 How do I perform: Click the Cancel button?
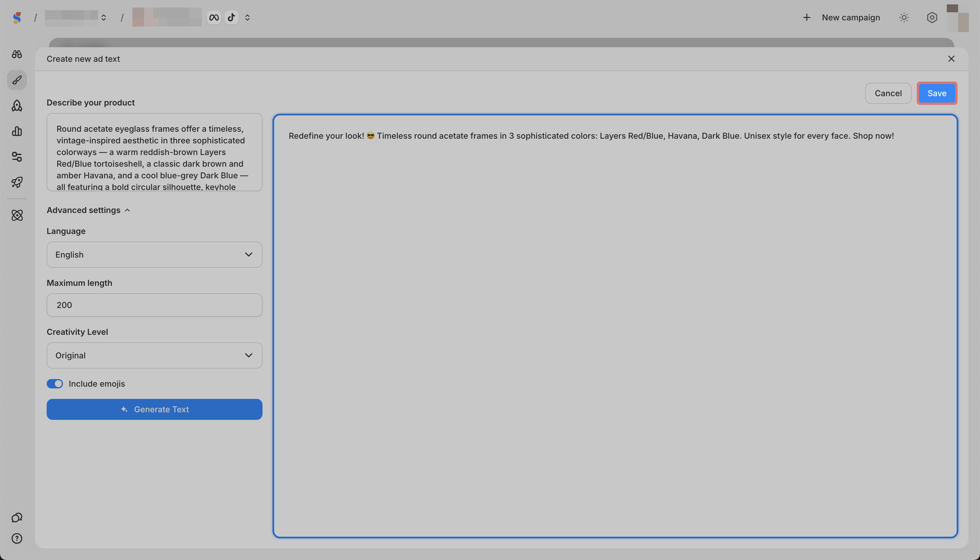click(x=888, y=93)
